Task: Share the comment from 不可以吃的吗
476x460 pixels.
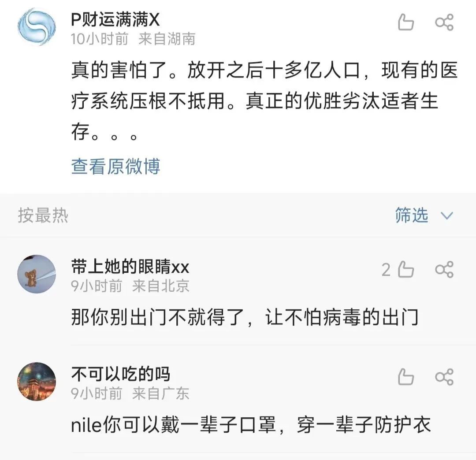Action: [444, 377]
